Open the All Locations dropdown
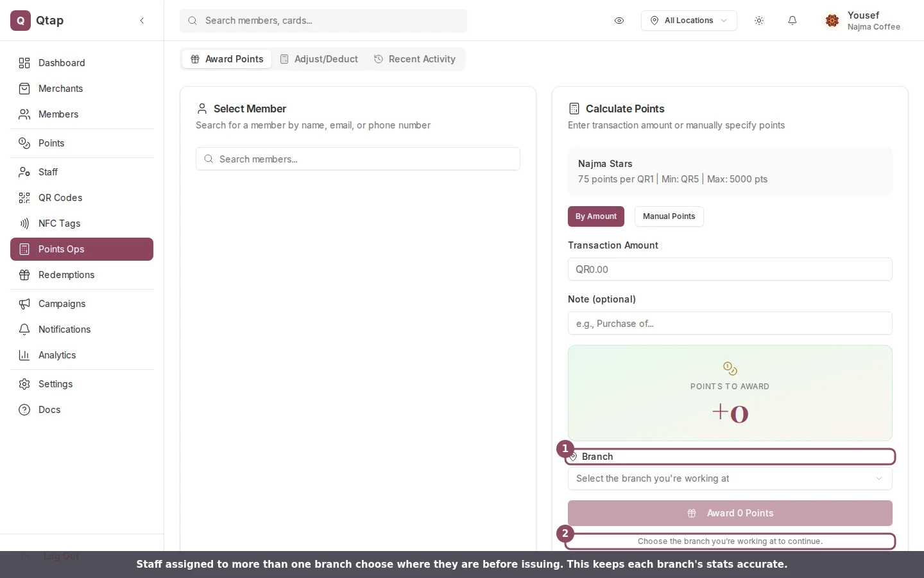 pyautogui.click(x=689, y=21)
